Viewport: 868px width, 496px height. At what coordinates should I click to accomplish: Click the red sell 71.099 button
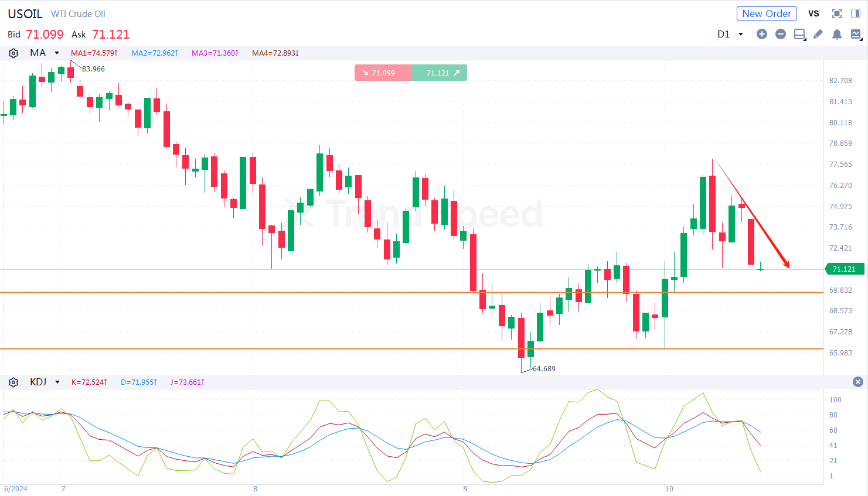pos(383,73)
